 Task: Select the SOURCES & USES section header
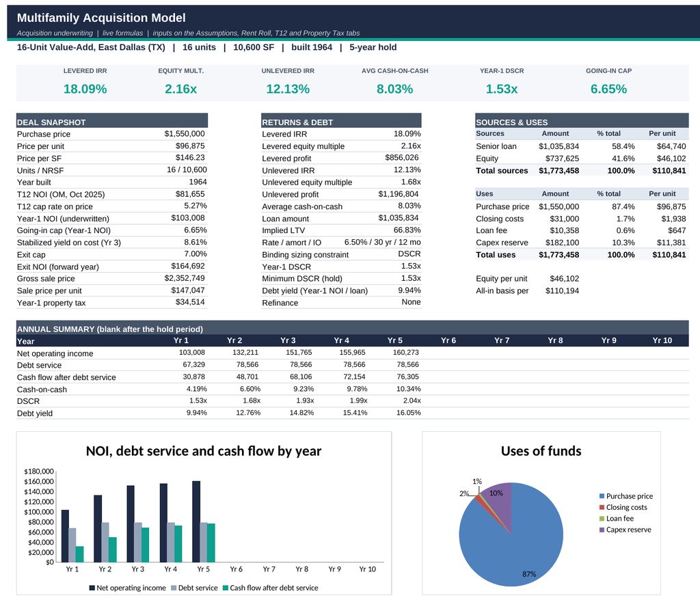(x=582, y=122)
